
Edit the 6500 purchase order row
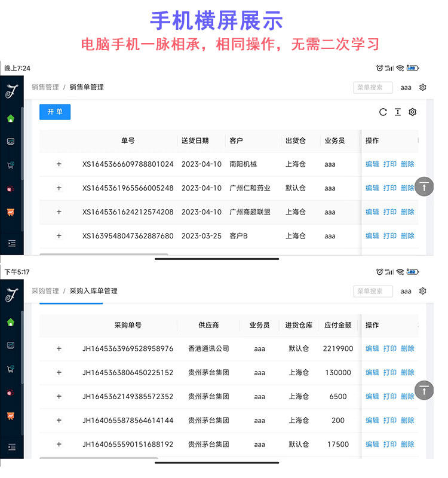click(372, 396)
